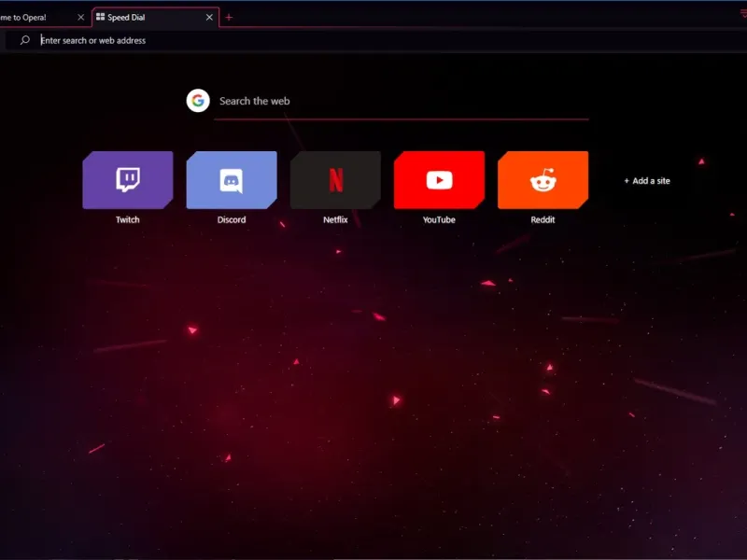Click the Discord label text

(x=232, y=219)
